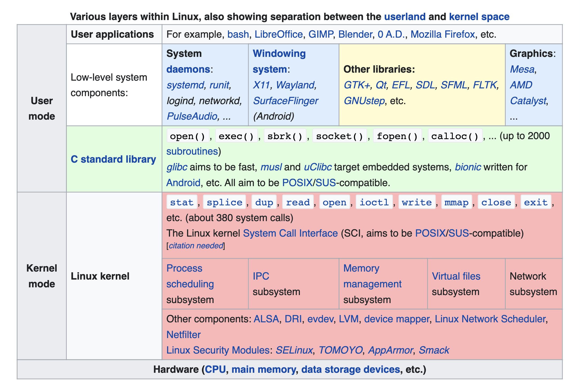Open the exit system call link
580x392 pixels.
(536, 202)
